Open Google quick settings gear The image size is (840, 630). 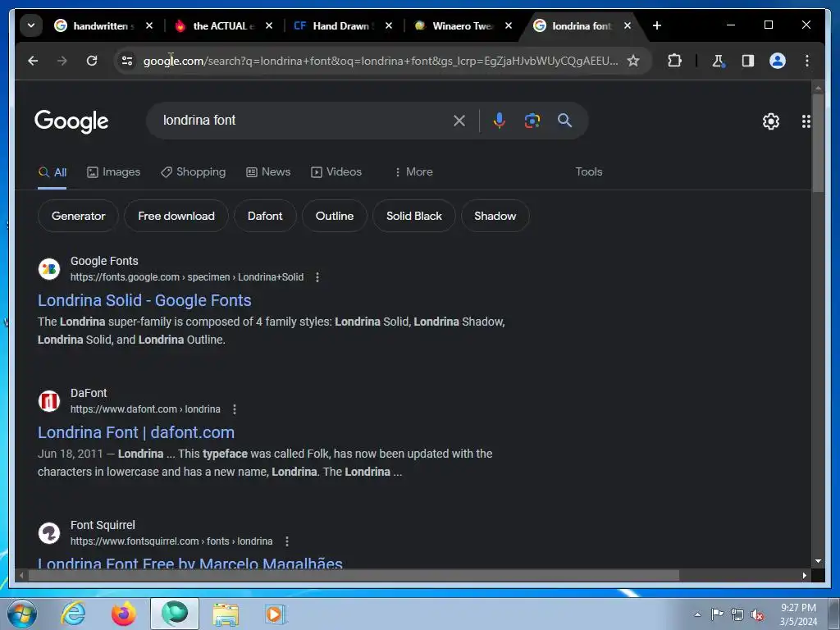coord(771,121)
